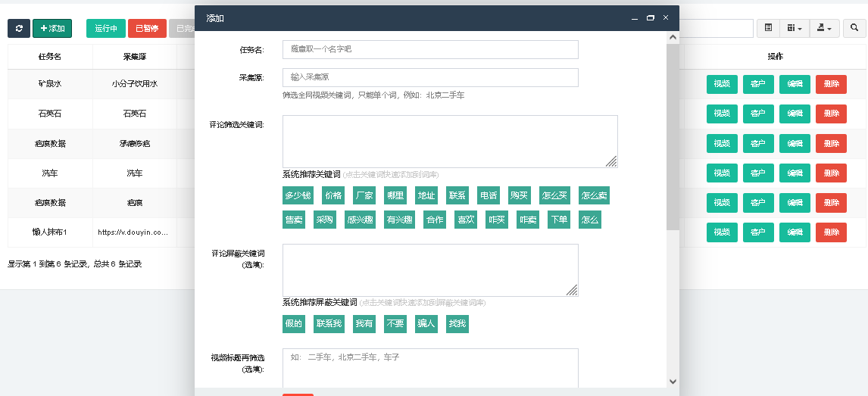
Task: Filter tasks by 运行中 status
Action: click(106, 28)
